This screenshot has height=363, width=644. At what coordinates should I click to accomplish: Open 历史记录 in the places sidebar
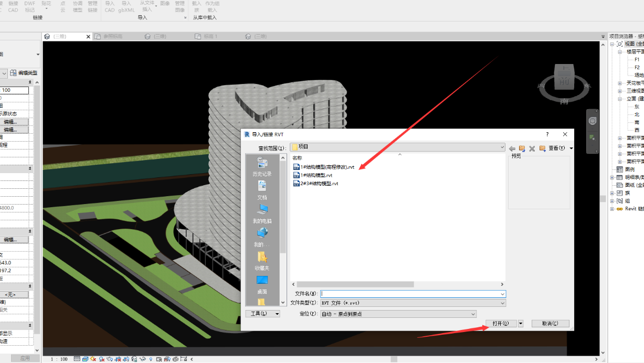coord(262,167)
